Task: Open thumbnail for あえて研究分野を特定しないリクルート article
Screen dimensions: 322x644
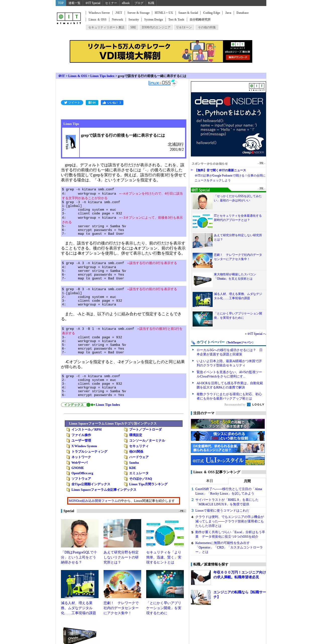Action: (x=122, y=533)
